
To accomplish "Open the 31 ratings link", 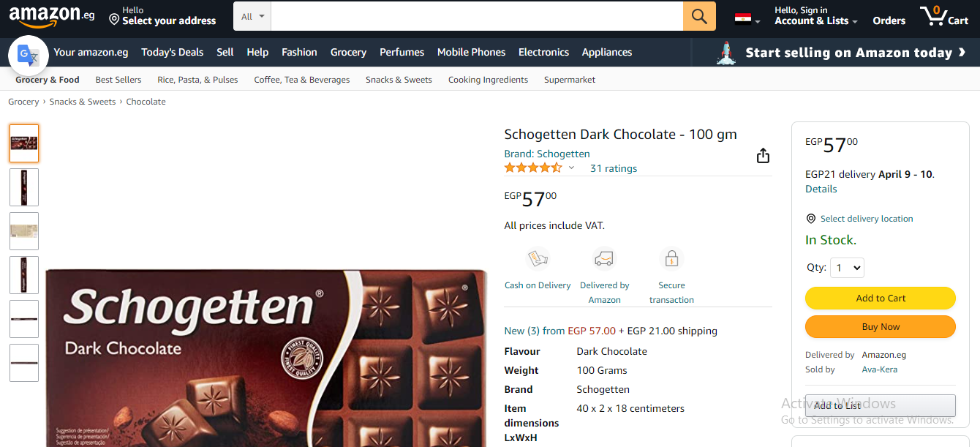I will [614, 168].
